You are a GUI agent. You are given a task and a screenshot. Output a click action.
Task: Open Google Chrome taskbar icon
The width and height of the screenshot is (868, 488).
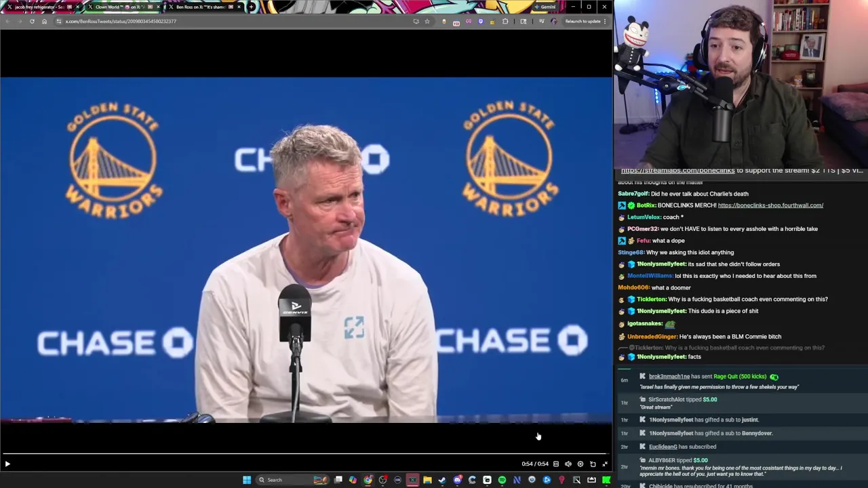pos(368,480)
